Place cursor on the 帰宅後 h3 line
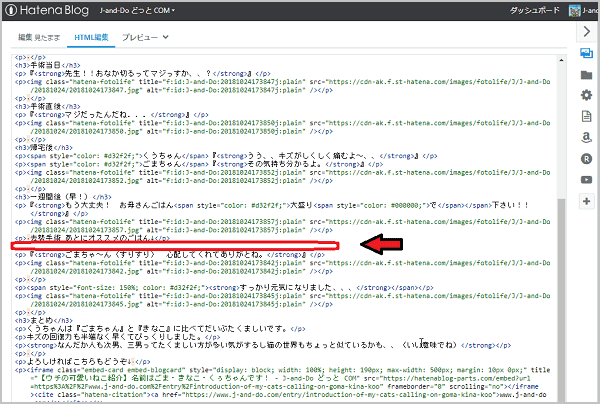The width and height of the screenshot is (600, 404). coord(44,148)
